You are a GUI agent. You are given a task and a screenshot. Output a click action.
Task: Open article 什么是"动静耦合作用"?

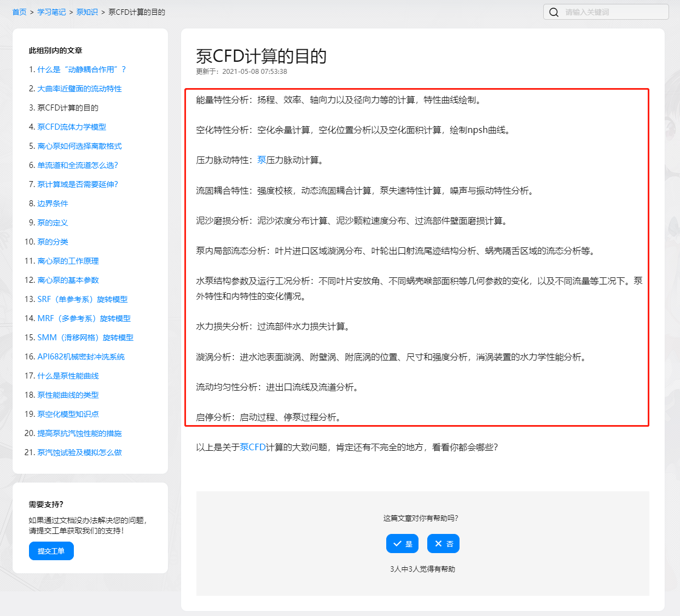(82, 69)
